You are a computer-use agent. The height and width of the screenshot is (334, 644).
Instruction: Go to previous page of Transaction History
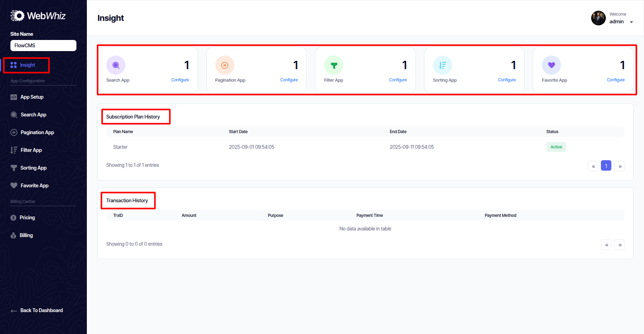pyautogui.click(x=606, y=245)
